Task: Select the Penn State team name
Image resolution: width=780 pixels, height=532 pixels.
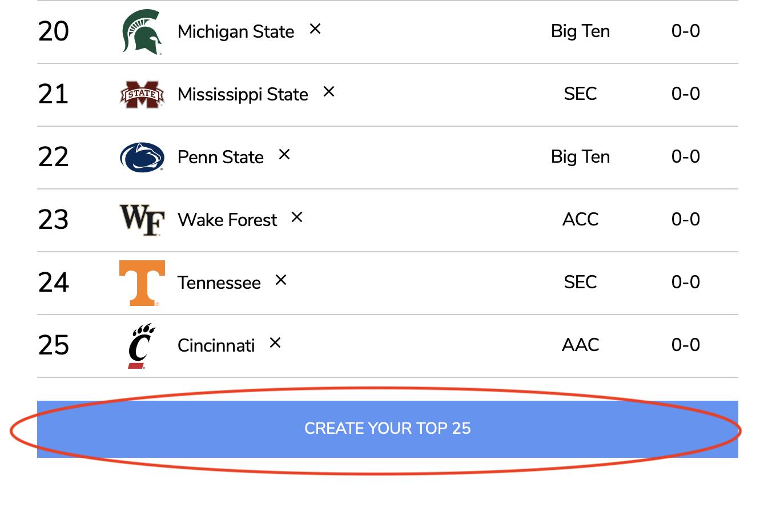Action: [220, 157]
